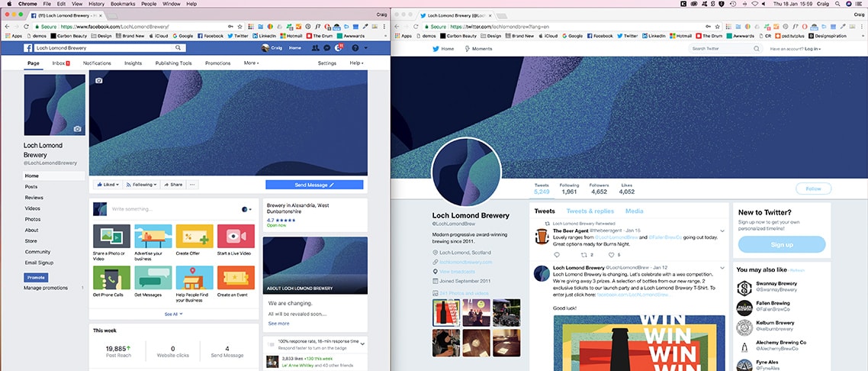Click camera icon on Facebook profile picture

(78, 128)
